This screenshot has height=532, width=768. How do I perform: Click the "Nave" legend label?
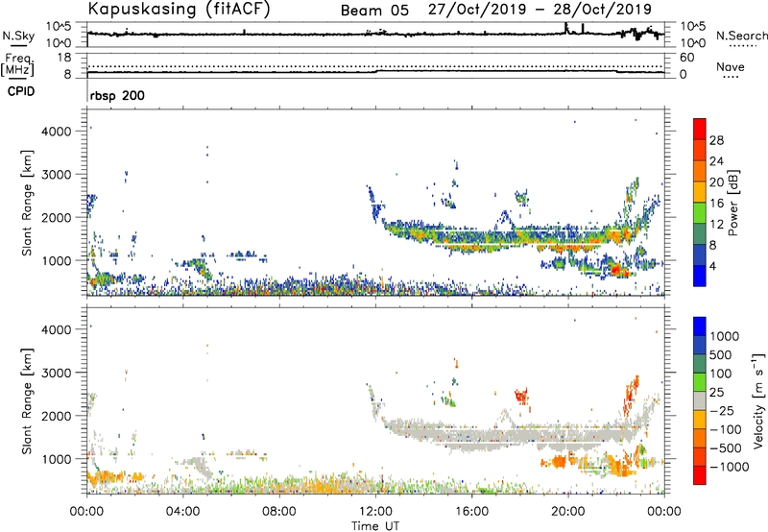coord(731,66)
